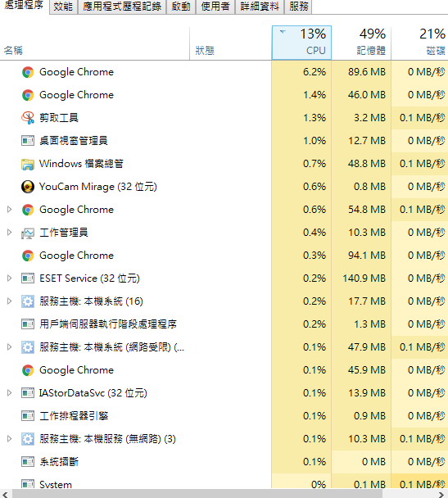Click the horizontal scrollbar right arrow

441,494
